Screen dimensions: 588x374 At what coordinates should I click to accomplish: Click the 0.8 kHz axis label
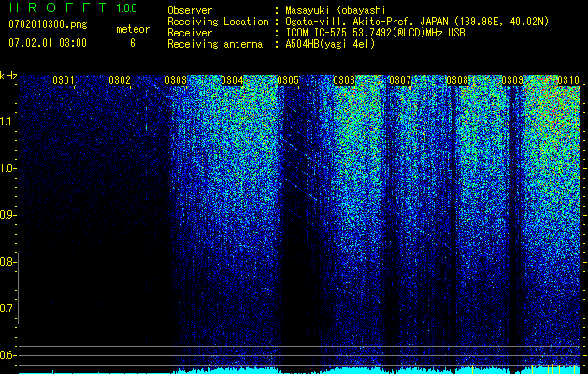pos(7,262)
